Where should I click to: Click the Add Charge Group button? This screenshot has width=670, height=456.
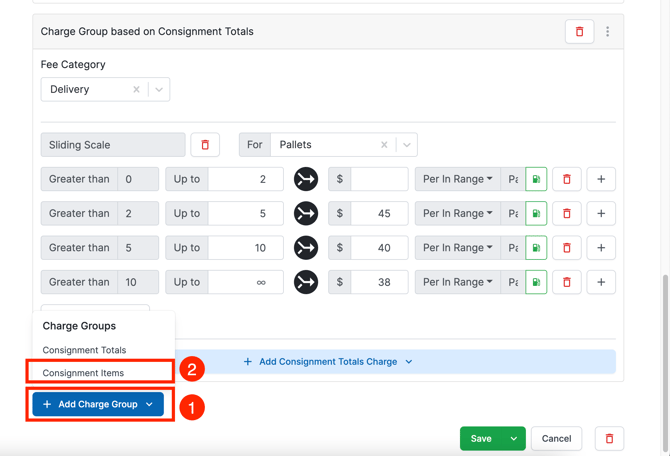tap(98, 404)
